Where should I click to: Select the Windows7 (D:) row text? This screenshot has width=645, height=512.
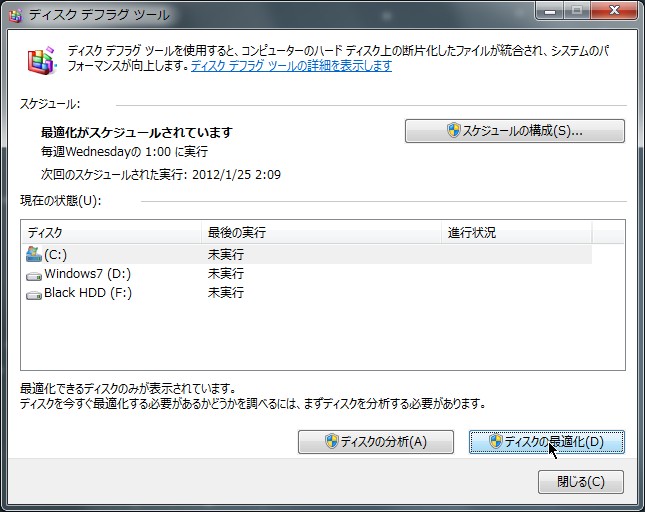[87, 274]
